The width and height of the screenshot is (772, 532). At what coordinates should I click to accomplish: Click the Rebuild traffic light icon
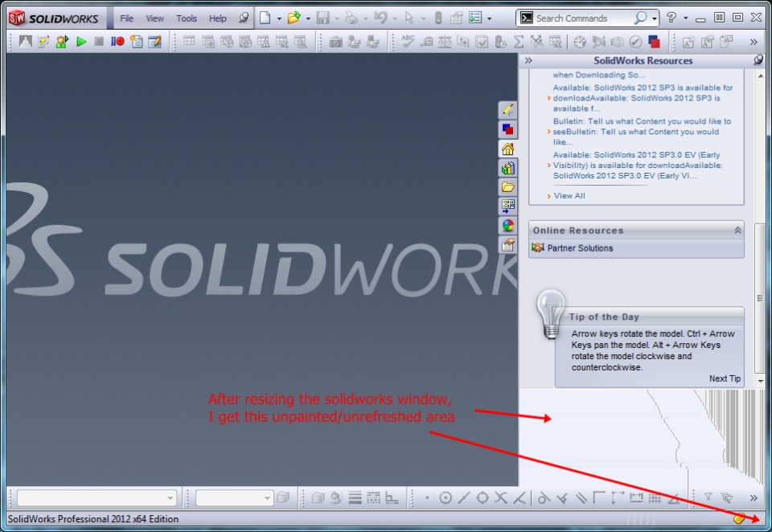coord(438,18)
